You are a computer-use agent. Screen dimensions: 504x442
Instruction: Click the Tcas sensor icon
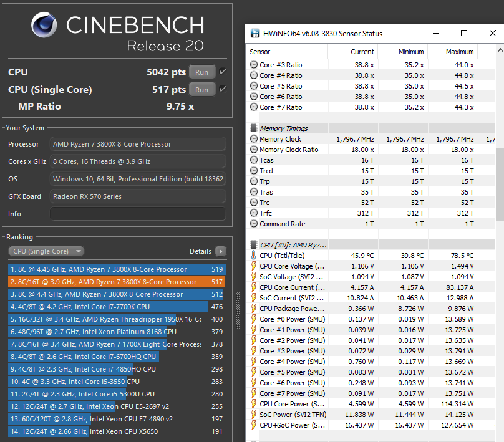coord(254,160)
